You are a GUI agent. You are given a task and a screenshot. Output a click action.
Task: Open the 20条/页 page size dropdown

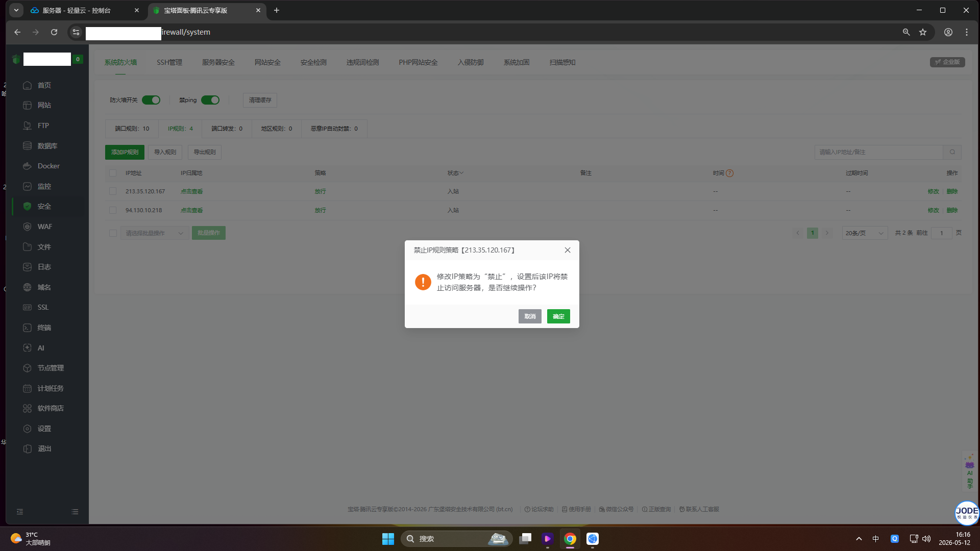[x=865, y=233]
